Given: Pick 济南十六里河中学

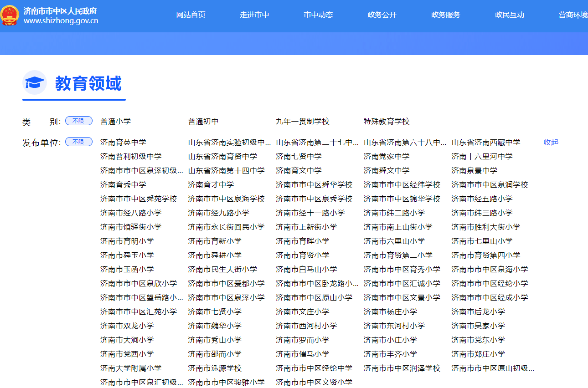Looking at the screenshot, I should pos(482,156).
